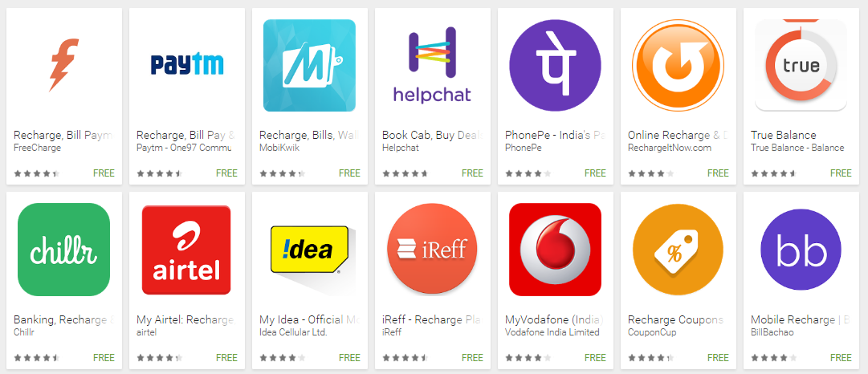Click the star rating on My Idea card
Viewport: 868px width, 374px height.
tap(283, 358)
